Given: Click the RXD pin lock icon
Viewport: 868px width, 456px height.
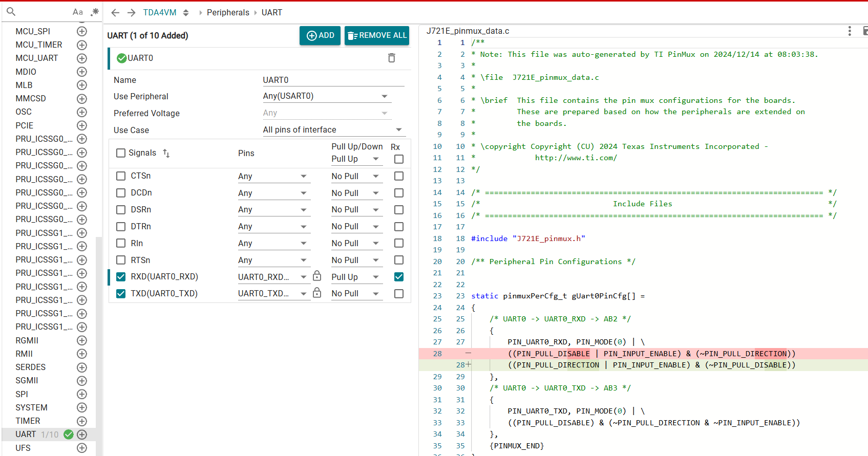Looking at the screenshot, I should tap(317, 276).
